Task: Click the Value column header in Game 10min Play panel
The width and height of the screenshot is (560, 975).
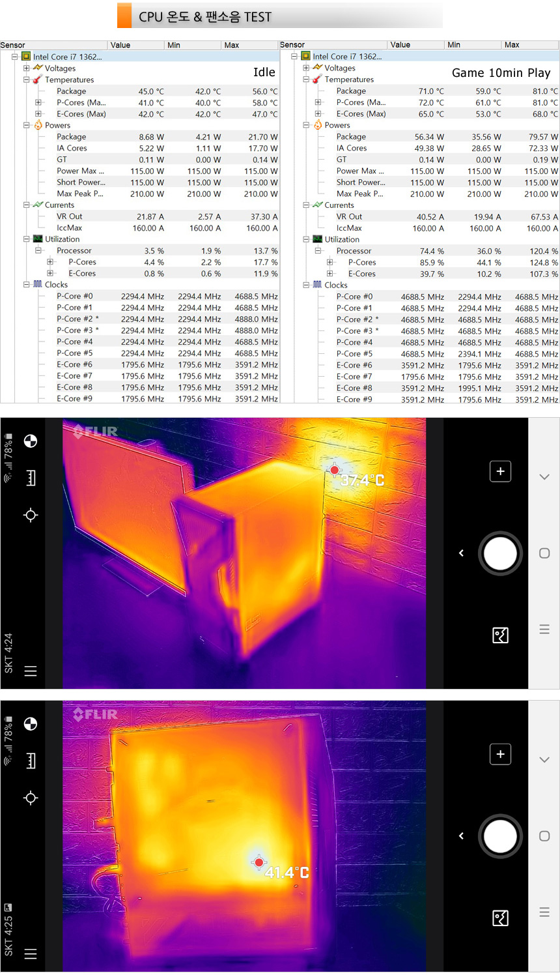Action: 400,45
